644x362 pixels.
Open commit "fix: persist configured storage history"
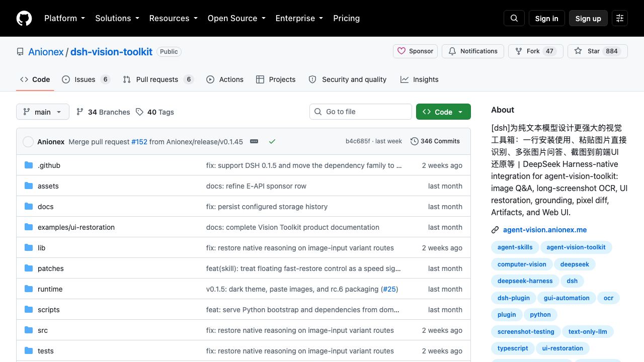coord(267,207)
